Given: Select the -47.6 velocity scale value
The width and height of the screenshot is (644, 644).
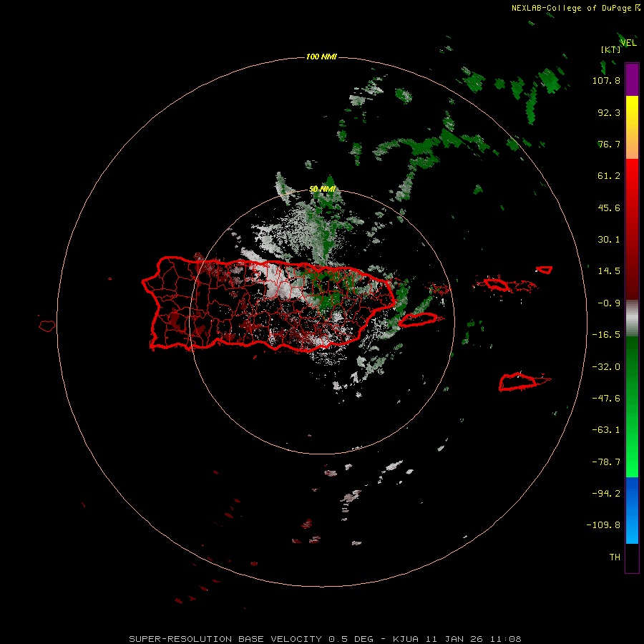Looking at the screenshot, I should (606, 399).
